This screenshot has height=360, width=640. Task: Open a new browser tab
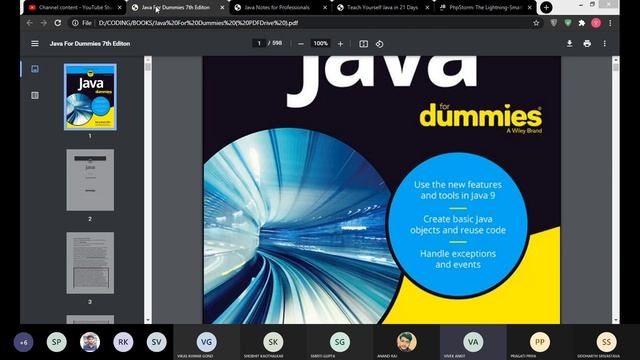(546, 7)
